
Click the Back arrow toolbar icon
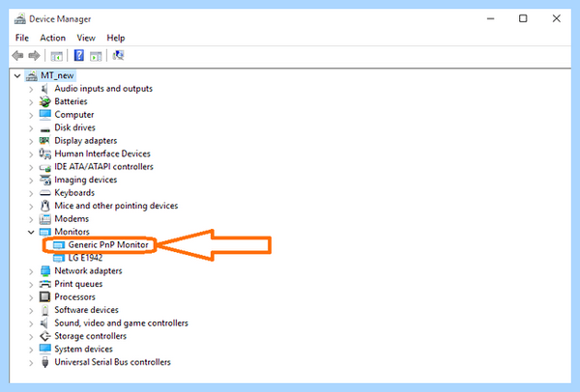click(17, 56)
